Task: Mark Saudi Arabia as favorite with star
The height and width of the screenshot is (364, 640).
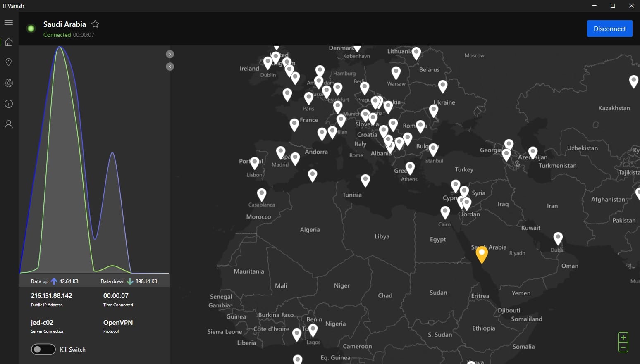Action: (x=95, y=24)
